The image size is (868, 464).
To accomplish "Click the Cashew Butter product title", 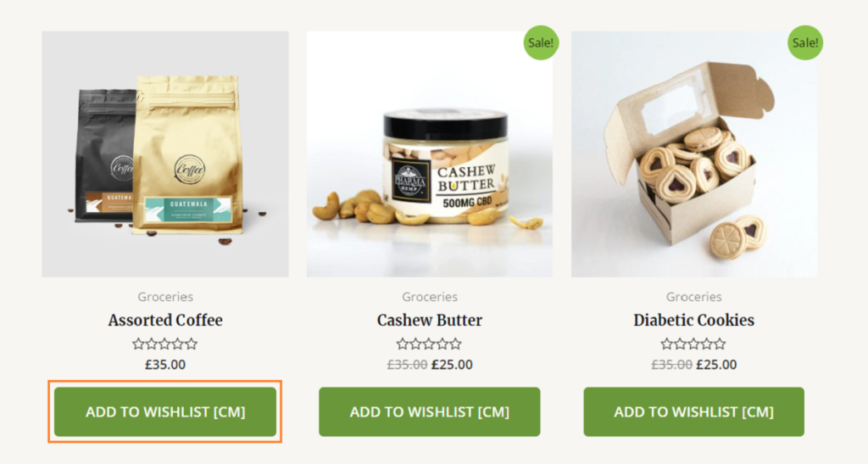I will pyautogui.click(x=430, y=320).
